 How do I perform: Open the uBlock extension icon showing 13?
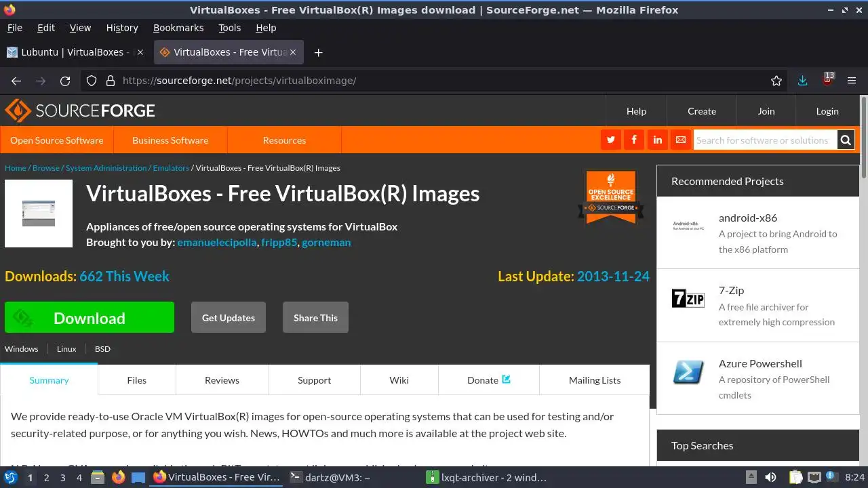[827, 79]
